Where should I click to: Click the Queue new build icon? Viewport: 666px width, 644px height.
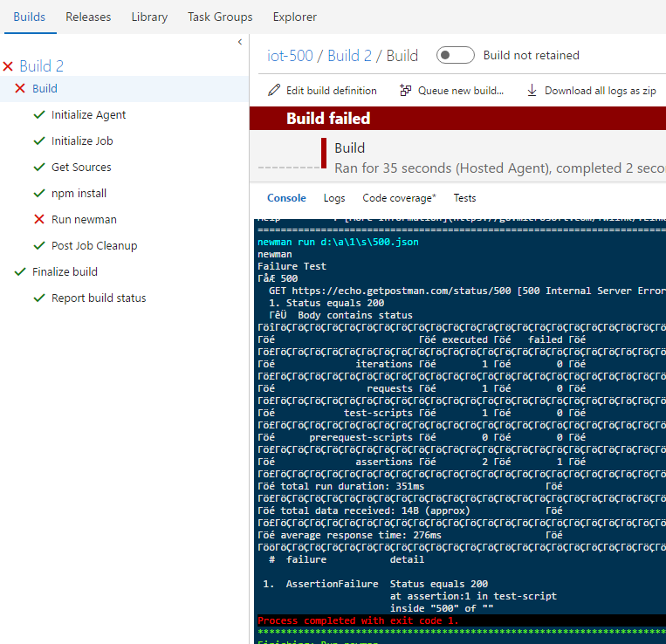pos(405,91)
